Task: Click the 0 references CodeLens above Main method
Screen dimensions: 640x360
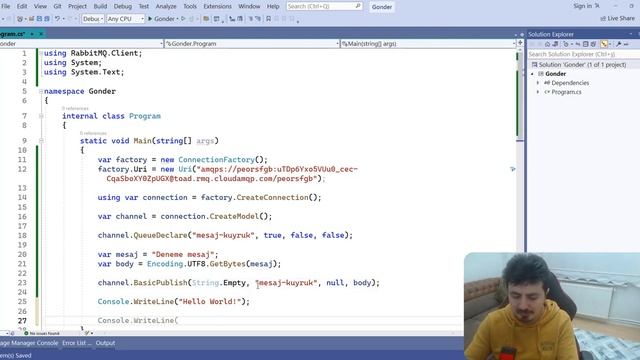Action: tap(93, 133)
